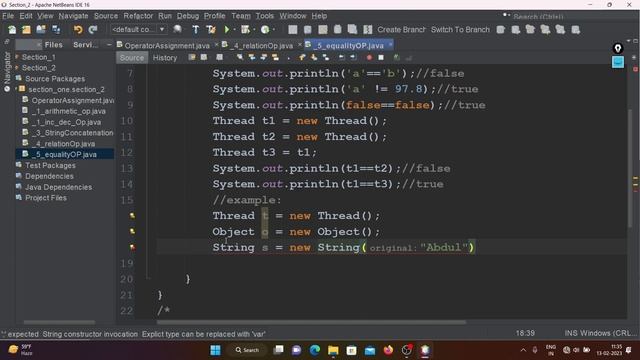Select History view button

(165, 58)
